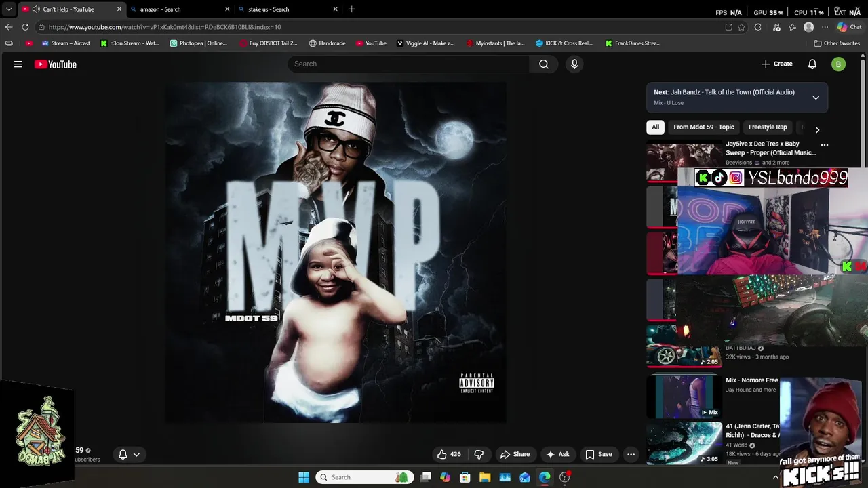
Task: Open the Other favorites folder
Action: click(837, 43)
